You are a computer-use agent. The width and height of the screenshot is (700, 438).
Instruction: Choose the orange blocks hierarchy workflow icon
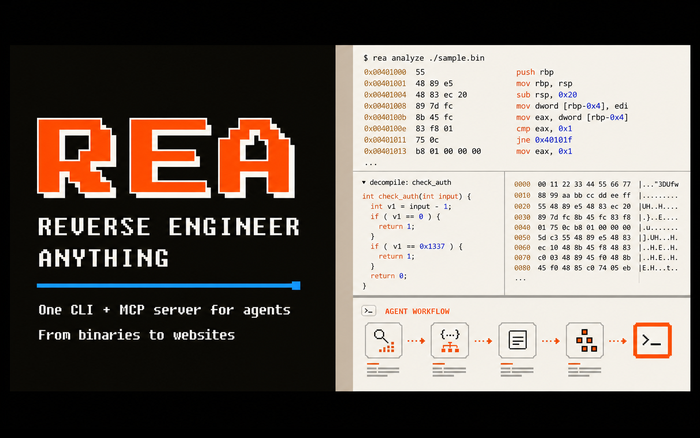click(585, 341)
